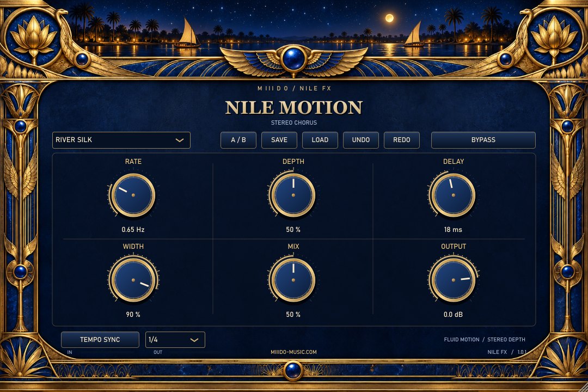Click the DEPTH knob
This screenshot has height=392, width=588.
(293, 195)
